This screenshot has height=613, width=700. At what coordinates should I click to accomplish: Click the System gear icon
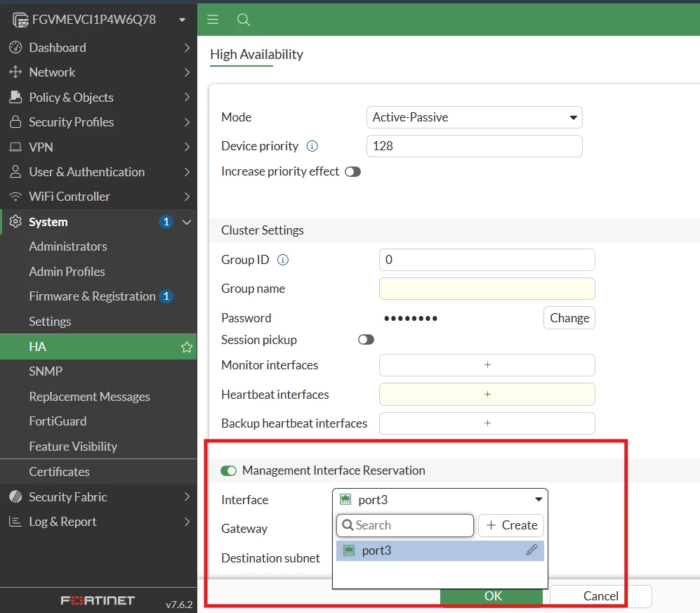pyautogui.click(x=15, y=221)
